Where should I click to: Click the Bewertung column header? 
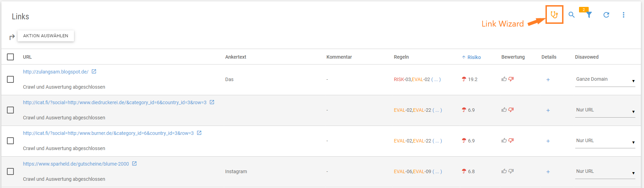point(513,57)
